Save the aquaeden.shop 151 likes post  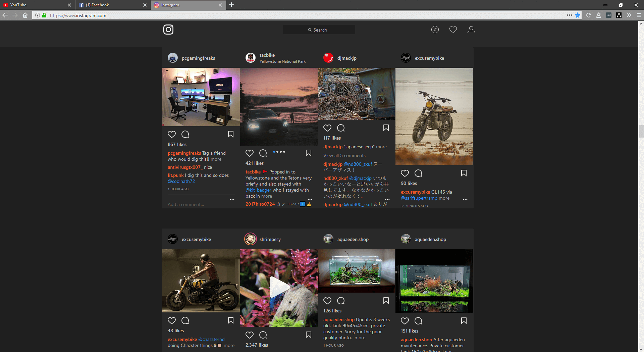click(x=464, y=321)
